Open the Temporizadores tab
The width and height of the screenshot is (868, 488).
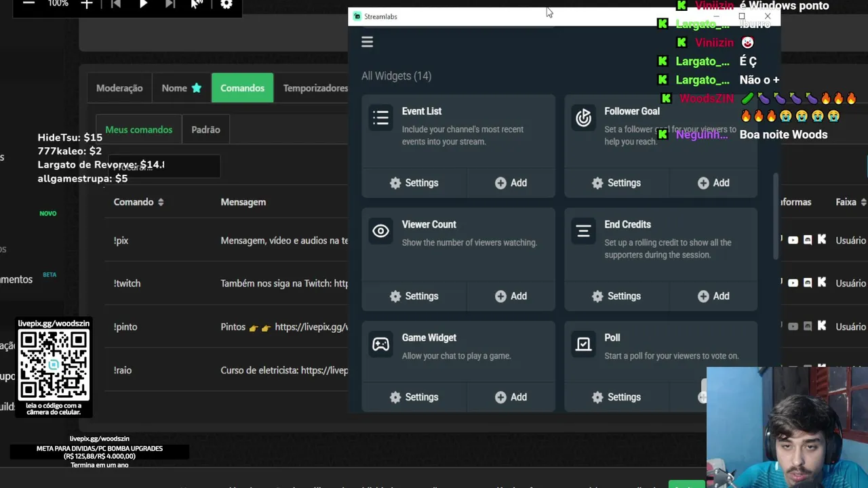click(x=315, y=88)
